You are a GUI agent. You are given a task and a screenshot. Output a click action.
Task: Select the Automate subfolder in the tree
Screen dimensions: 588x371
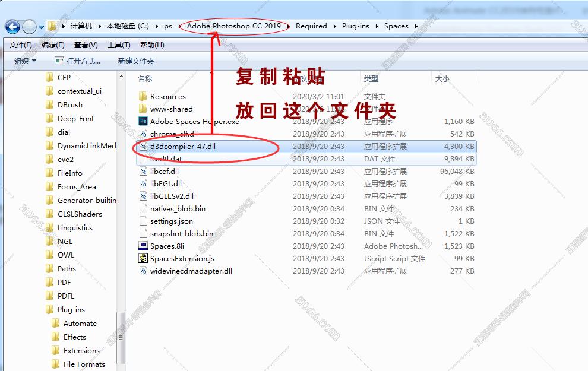[74, 323]
